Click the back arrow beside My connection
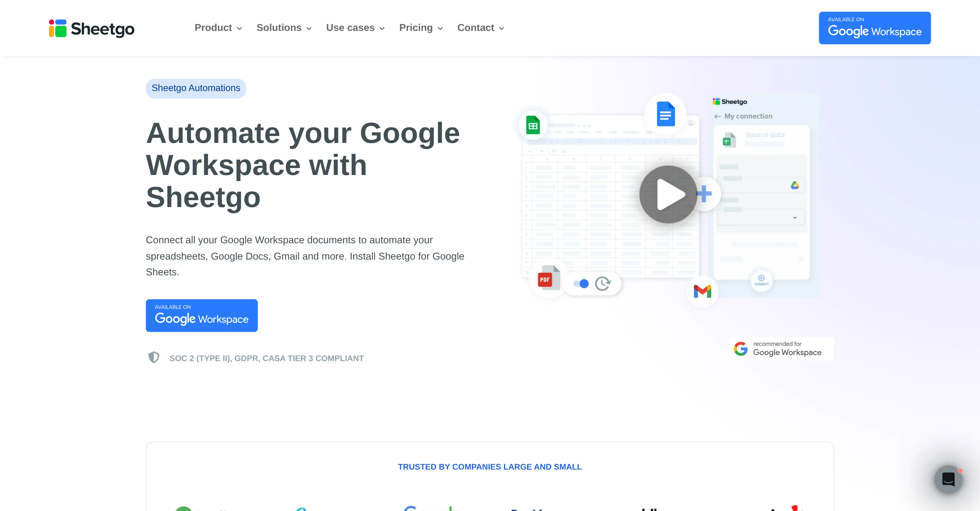This screenshot has height=511, width=980. tap(717, 116)
